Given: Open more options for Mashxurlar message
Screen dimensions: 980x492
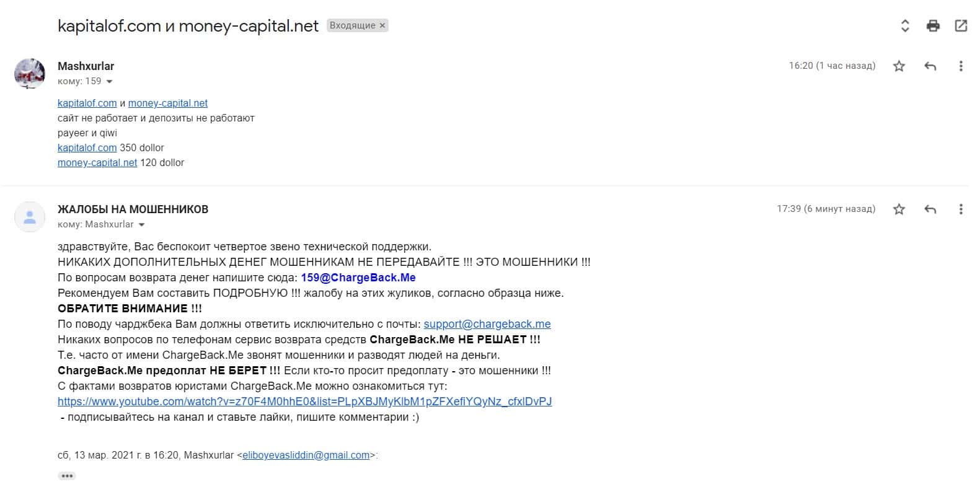Looking at the screenshot, I should pos(961,66).
